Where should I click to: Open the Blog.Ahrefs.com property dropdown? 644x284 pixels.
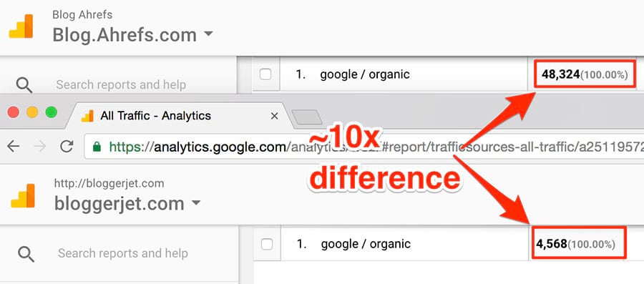coord(209,33)
